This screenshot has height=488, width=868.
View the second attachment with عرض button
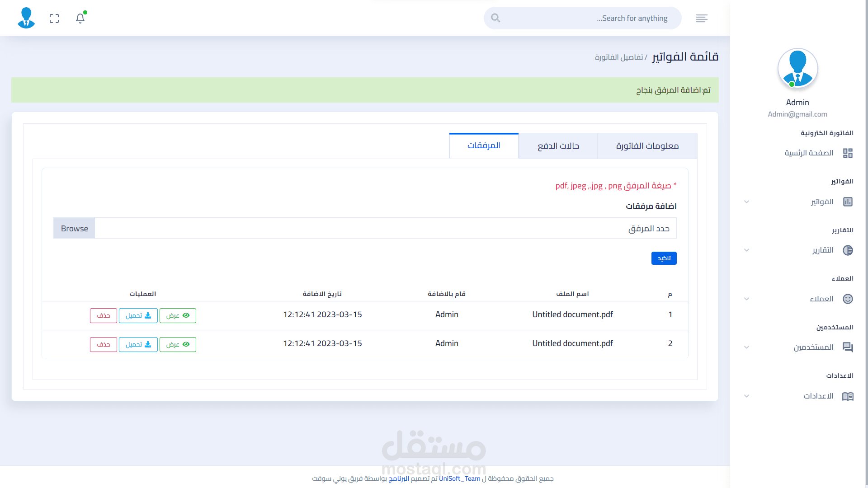(x=178, y=344)
